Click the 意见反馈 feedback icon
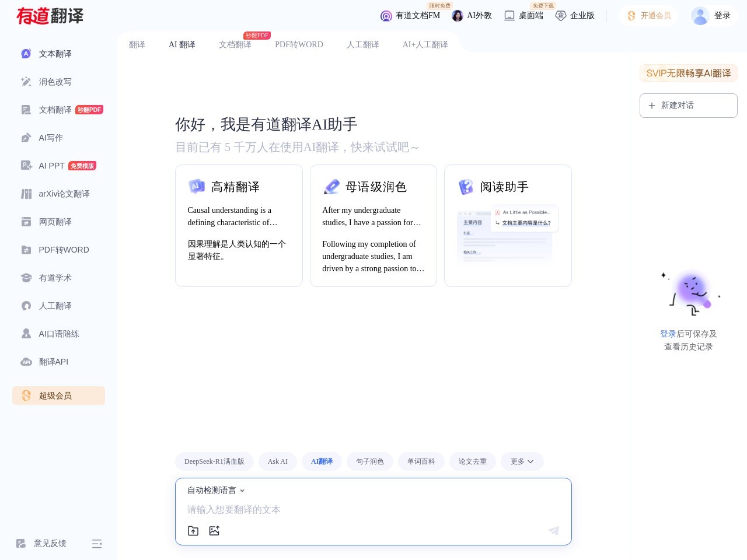The image size is (747, 560). [x=21, y=544]
